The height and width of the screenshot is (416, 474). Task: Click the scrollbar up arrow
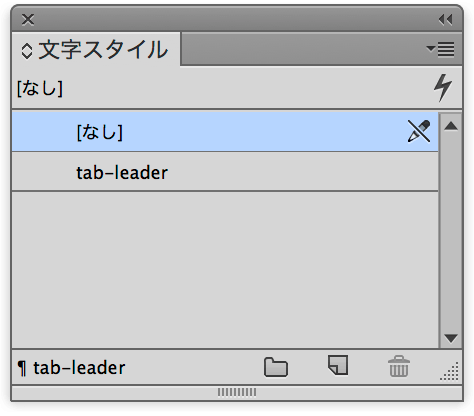451,126
